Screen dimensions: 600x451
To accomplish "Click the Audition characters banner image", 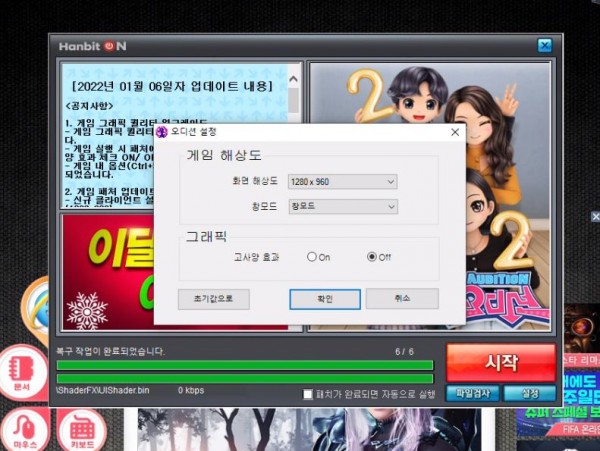I will click(430, 197).
